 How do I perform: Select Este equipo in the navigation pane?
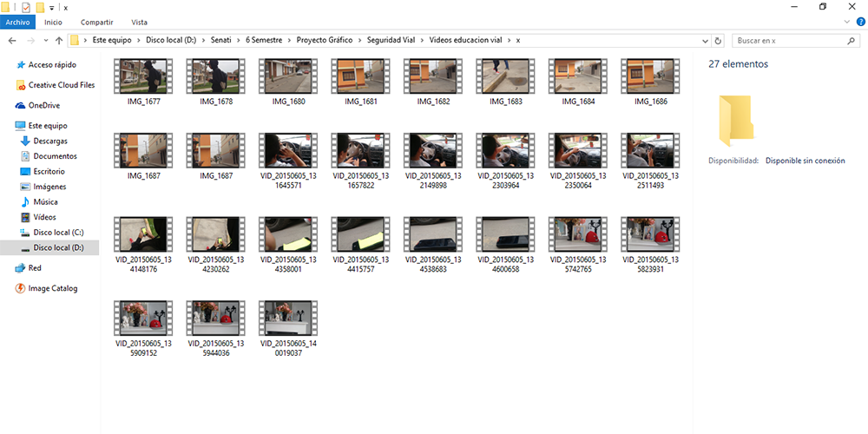[41, 126]
